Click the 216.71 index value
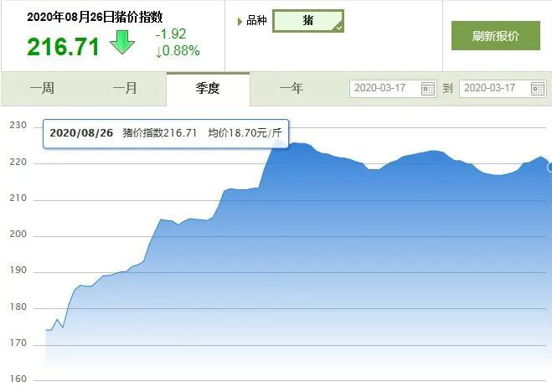 pos(63,47)
